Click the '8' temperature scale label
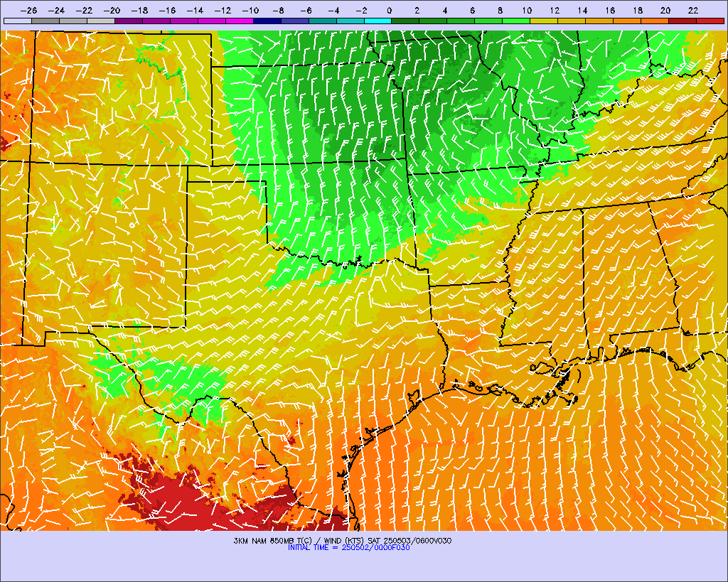The height and width of the screenshot is (582, 728). [x=500, y=10]
